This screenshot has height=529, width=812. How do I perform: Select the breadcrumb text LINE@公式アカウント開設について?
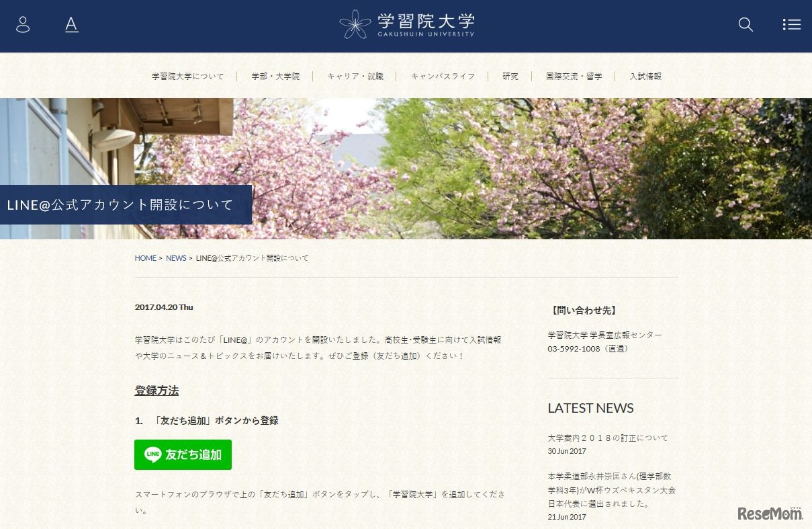253,258
